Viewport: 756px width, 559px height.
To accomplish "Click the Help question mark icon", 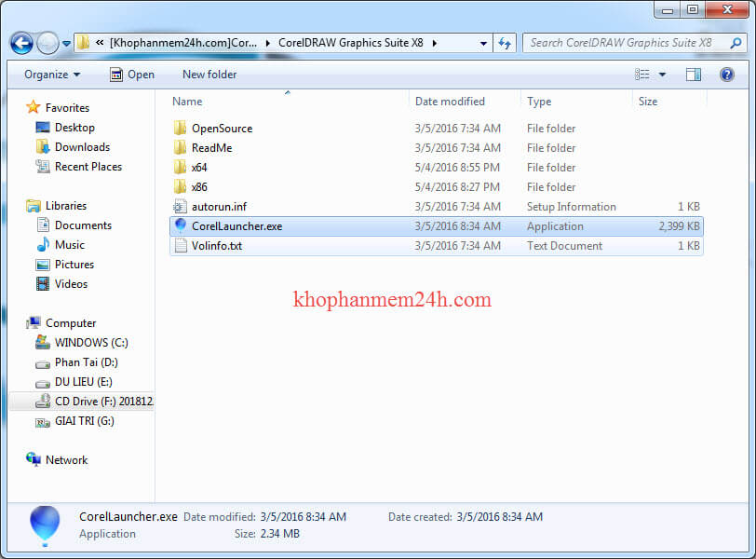I will (727, 75).
